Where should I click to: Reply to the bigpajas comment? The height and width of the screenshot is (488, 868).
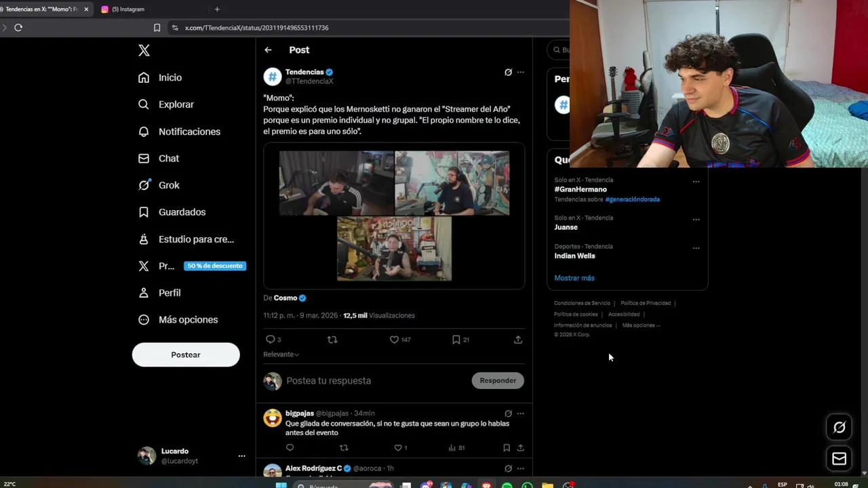point(290,448)
